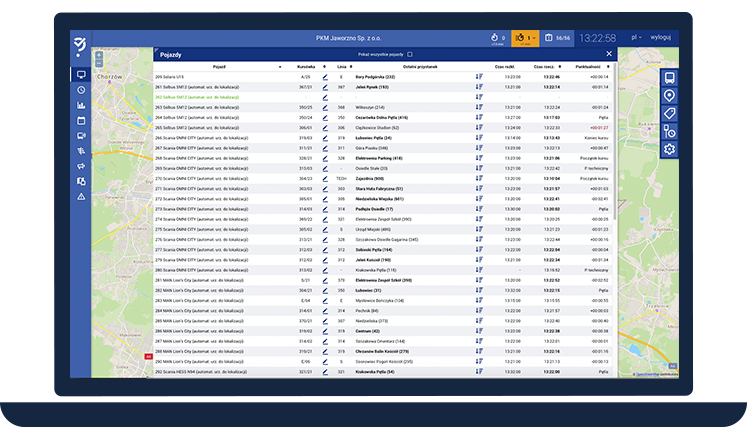The image size is (747, 427).
Task: Edit course for 281 MAN Lion's City row
Action: (x=325, y=280)
